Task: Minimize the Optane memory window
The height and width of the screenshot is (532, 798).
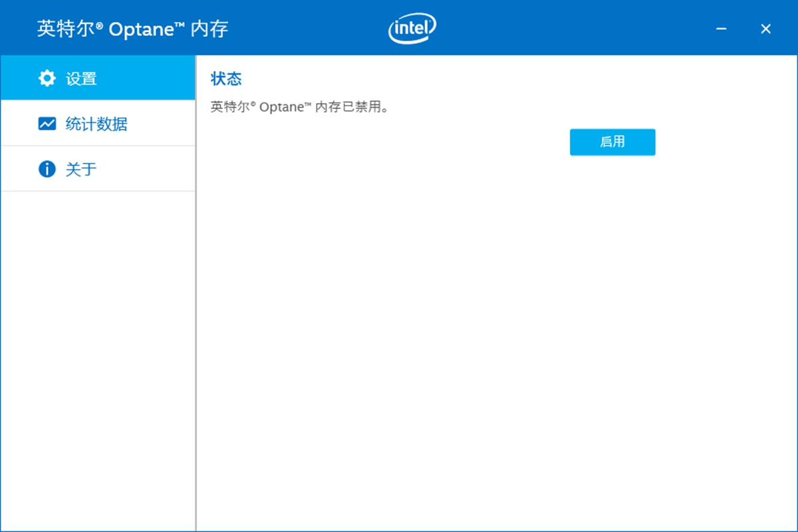Action: (721, 29)
